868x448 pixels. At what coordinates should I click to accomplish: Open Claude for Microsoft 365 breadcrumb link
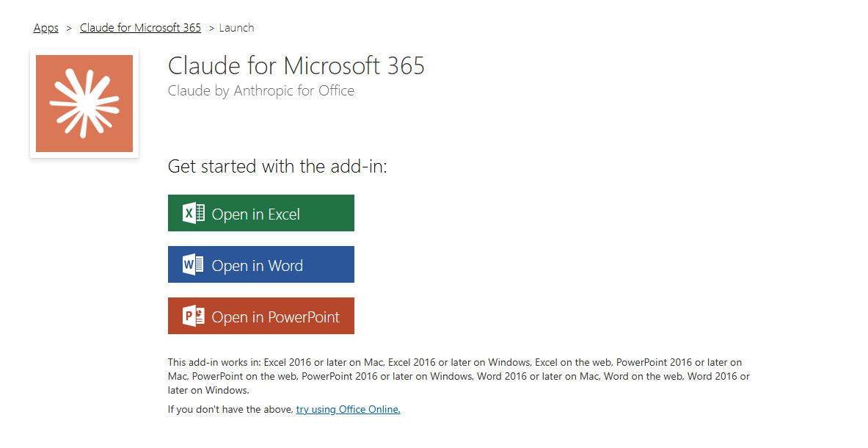coord(141,28)
